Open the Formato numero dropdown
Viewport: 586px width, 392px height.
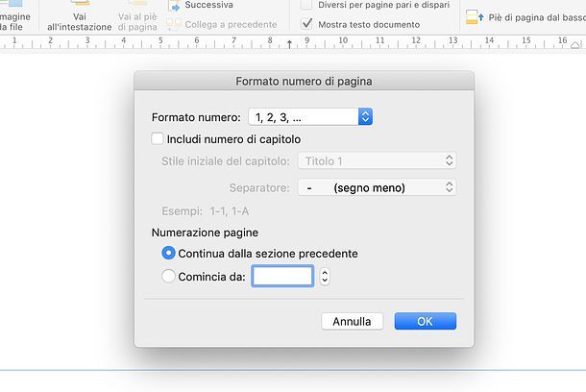pos(310,117)
